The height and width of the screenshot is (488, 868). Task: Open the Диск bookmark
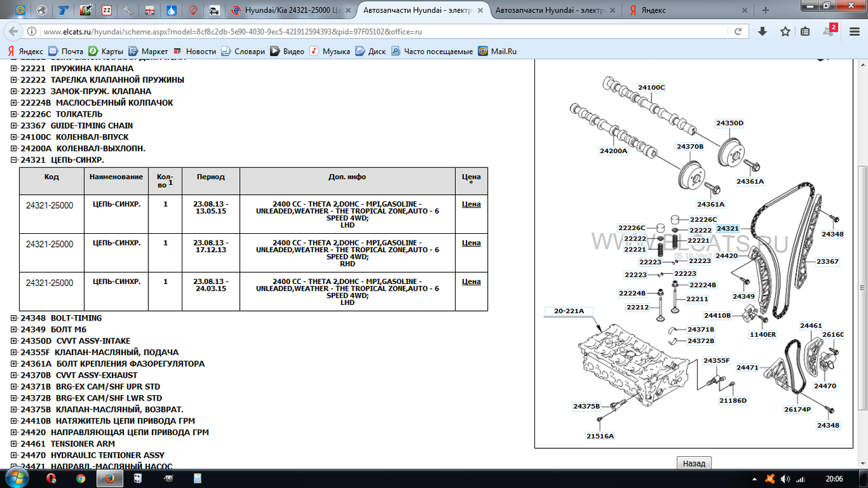coord(370,52)
